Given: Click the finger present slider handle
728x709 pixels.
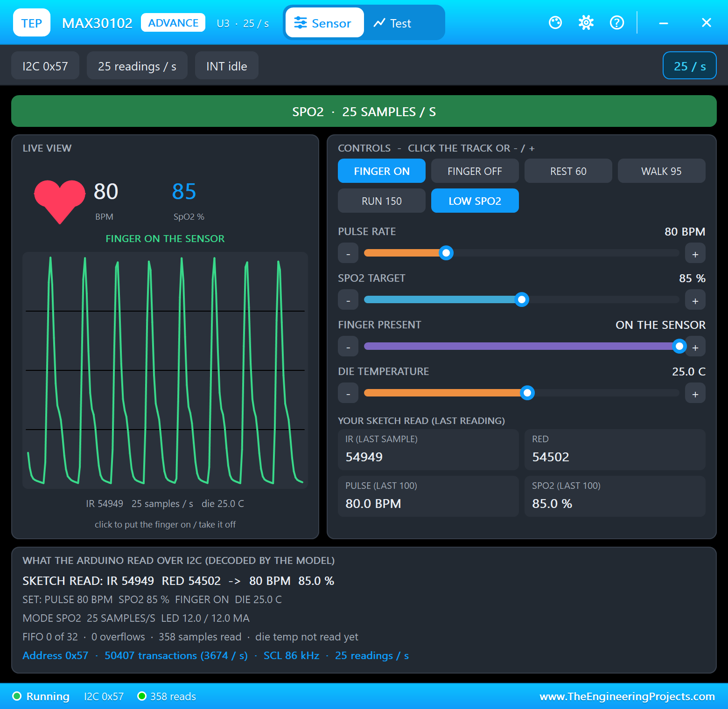Looking at the screenshot, I should (679, 346).
